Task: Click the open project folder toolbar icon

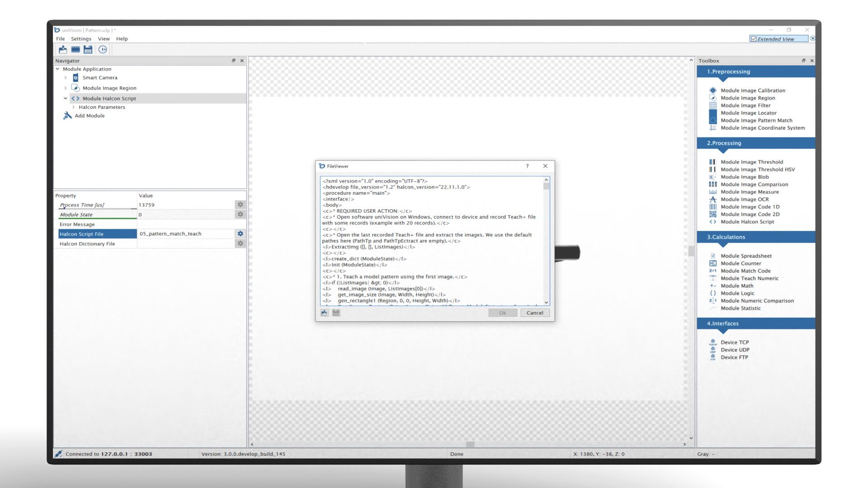Action: [x=63, y=49]
